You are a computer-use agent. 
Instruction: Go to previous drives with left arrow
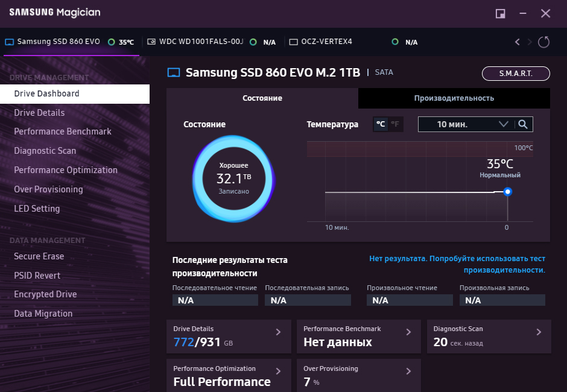[x=518, y=42]
